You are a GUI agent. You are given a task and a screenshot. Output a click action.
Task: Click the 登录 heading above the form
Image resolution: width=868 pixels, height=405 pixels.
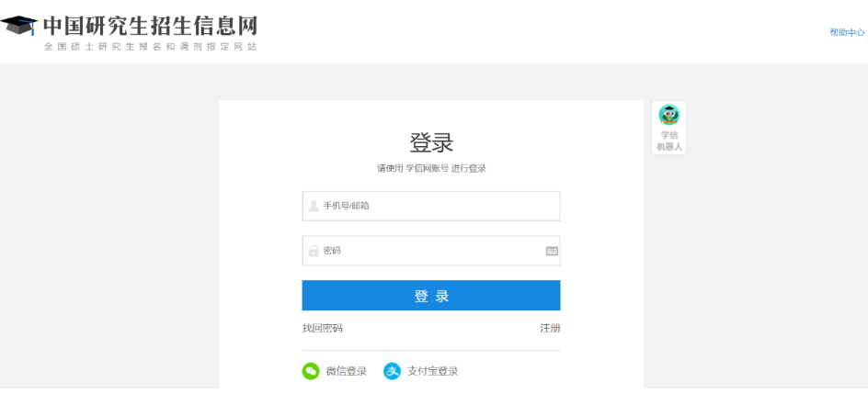coord(431,143)
